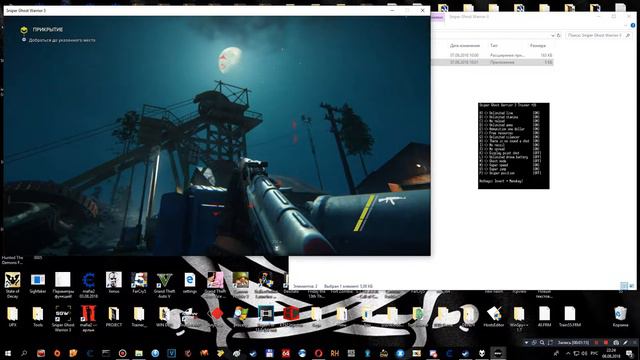Click the zoom magnifier on recording toolbar
Image resolution: width=640 pixels, height=360 pixels.
tap(542, 342)
